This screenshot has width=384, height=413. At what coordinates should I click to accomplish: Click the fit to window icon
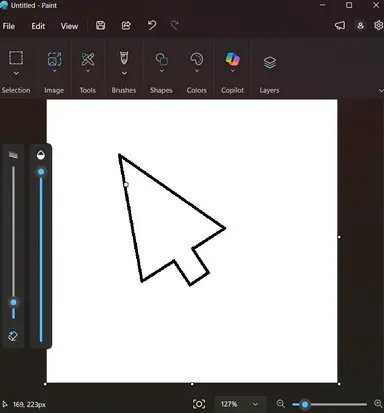(199, 404)
